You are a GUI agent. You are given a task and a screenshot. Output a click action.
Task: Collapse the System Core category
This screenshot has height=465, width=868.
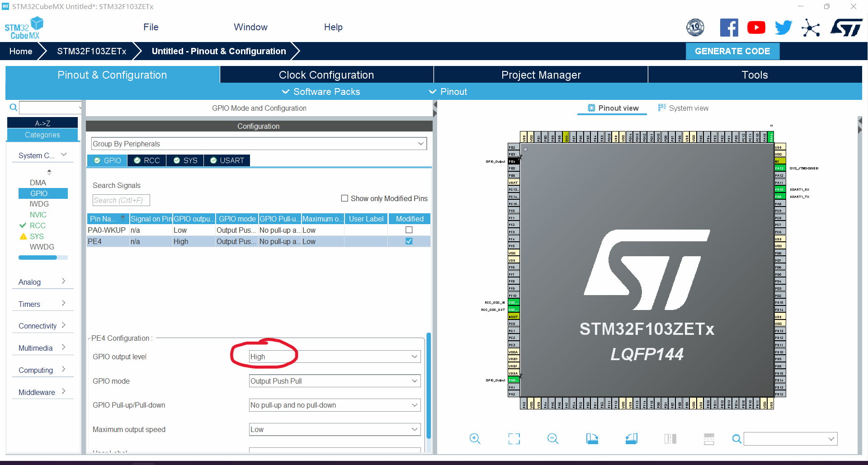(42, 155)
